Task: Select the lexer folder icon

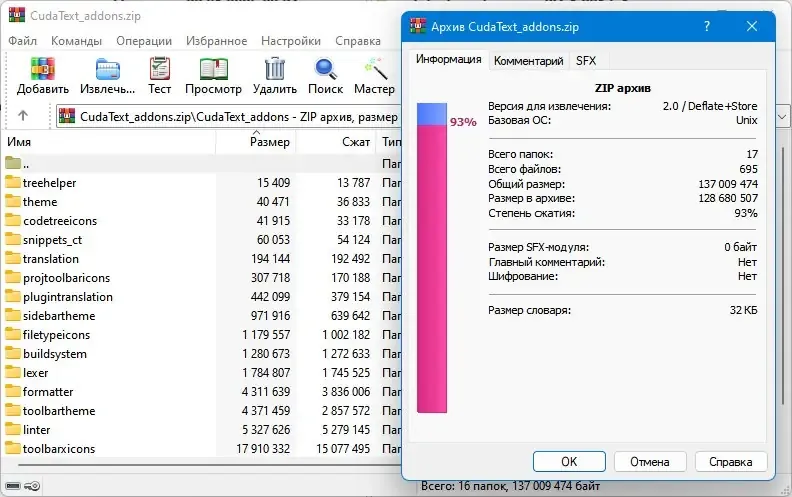Action: click(13, 372)
